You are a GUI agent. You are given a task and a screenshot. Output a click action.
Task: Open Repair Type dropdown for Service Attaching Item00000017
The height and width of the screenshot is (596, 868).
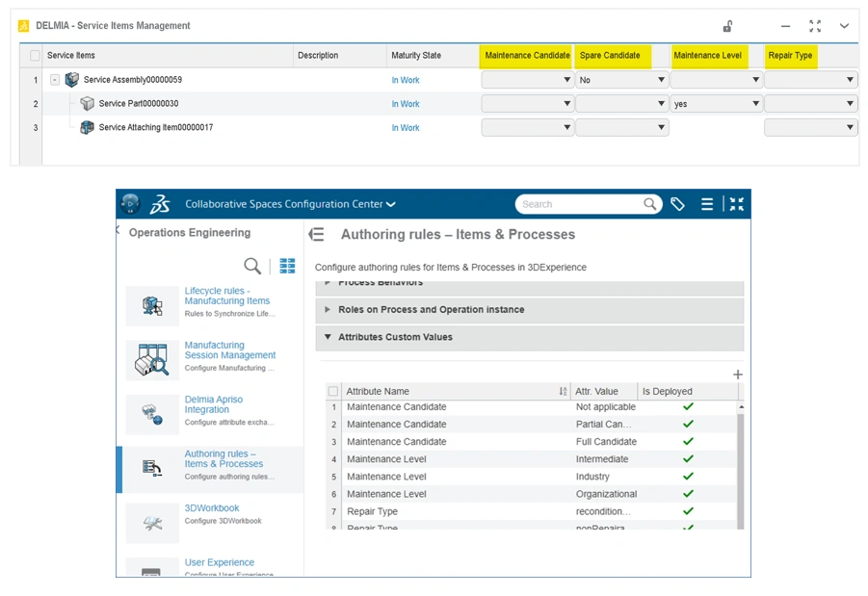pyautogui.click(x=810, y=127)
